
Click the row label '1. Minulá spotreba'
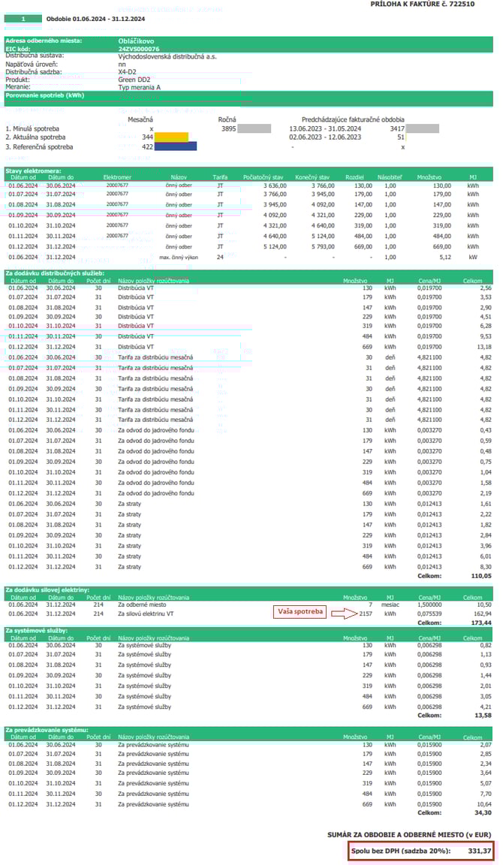pyautogui.click(x=32, y=128)
